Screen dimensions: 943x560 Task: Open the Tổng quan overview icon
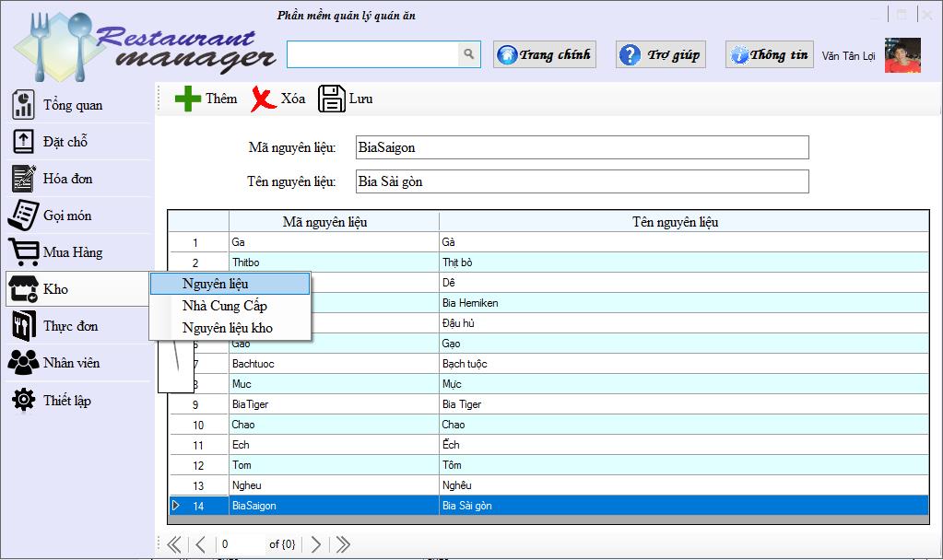point(23,105)
